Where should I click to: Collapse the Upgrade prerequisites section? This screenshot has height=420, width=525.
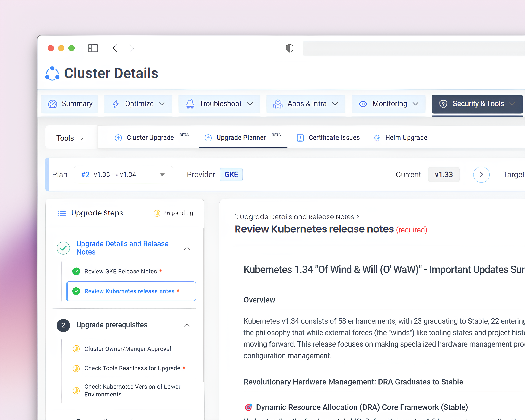tap(187, 326)
